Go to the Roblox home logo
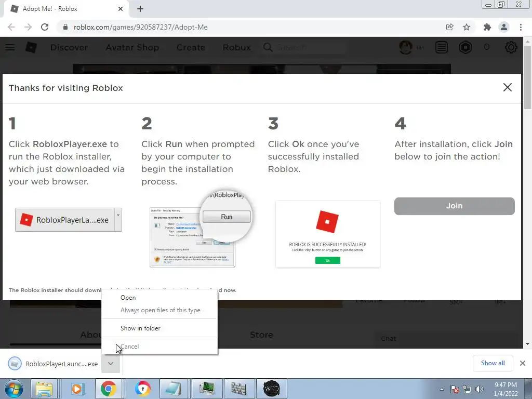The height and width of the screenshot is (399, 532). coord(31,47)
